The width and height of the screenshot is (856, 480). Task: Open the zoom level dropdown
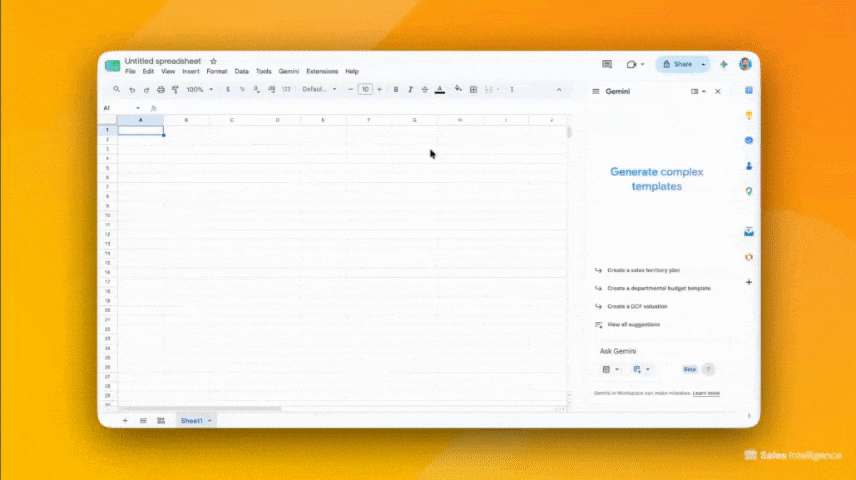[200, 90]
